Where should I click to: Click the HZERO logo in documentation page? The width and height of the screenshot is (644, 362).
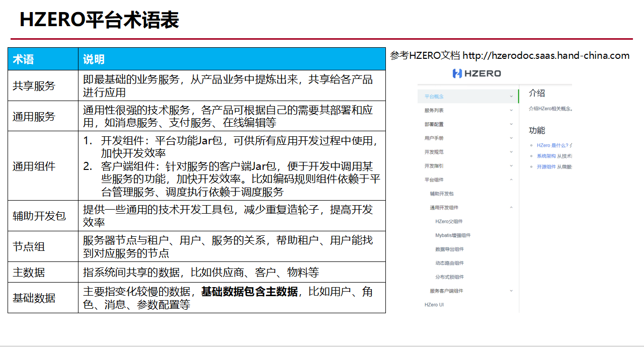[x=476, y=73]
